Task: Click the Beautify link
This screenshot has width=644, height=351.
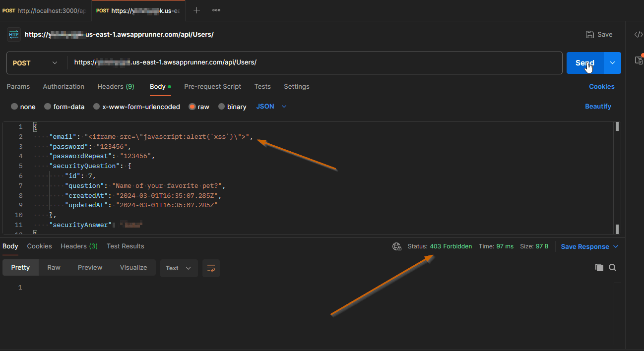Action: click(598, 107)
